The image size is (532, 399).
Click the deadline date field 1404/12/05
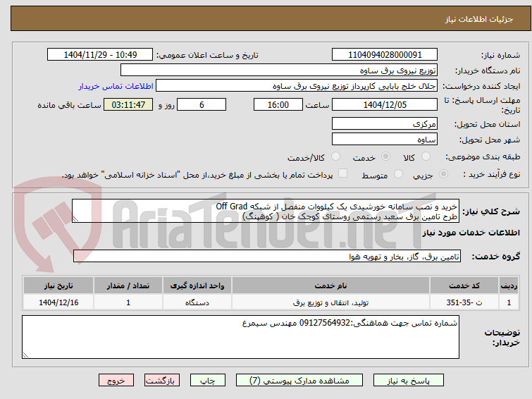tap(385, 104)
